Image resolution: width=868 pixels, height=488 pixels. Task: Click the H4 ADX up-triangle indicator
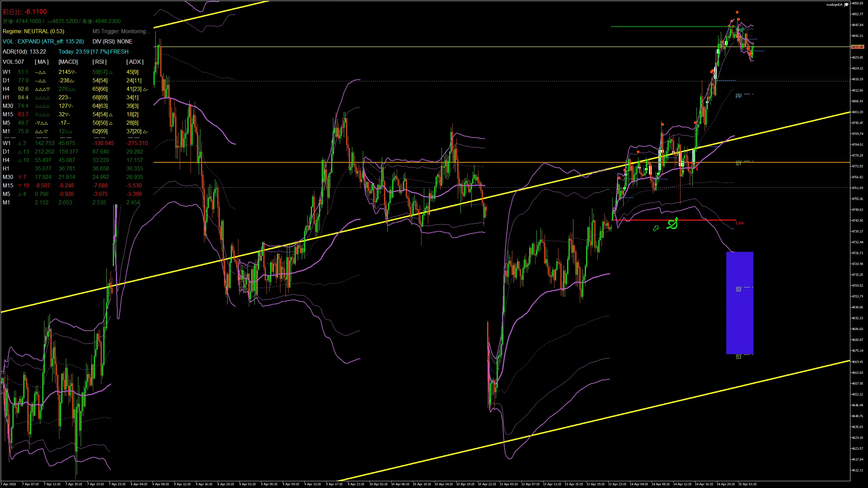pyautogui.click(x=145, y=89)
